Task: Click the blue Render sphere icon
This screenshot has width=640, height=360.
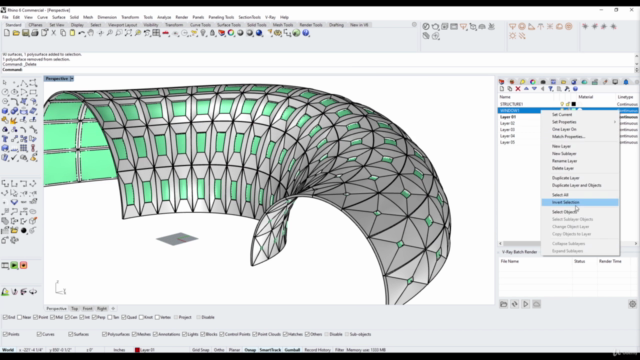Action: [259, 33]
